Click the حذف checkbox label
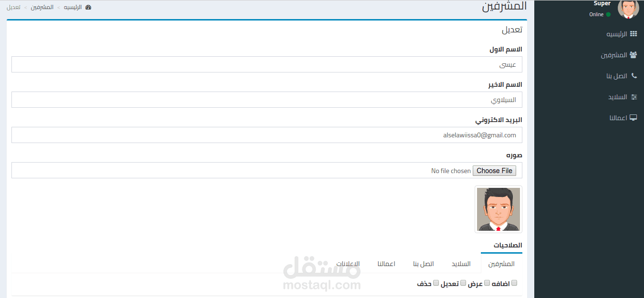The width and height of the screenshot is (644, 298). point(424,284)
